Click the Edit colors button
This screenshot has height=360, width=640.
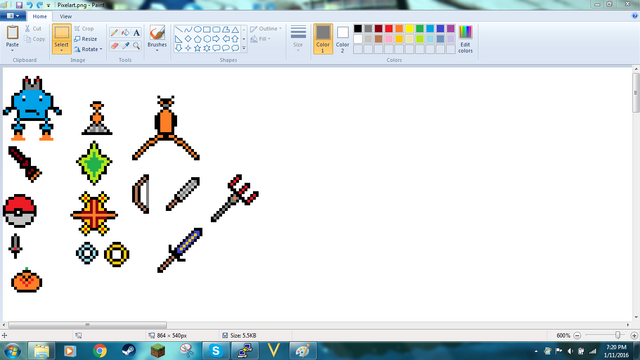465,39
